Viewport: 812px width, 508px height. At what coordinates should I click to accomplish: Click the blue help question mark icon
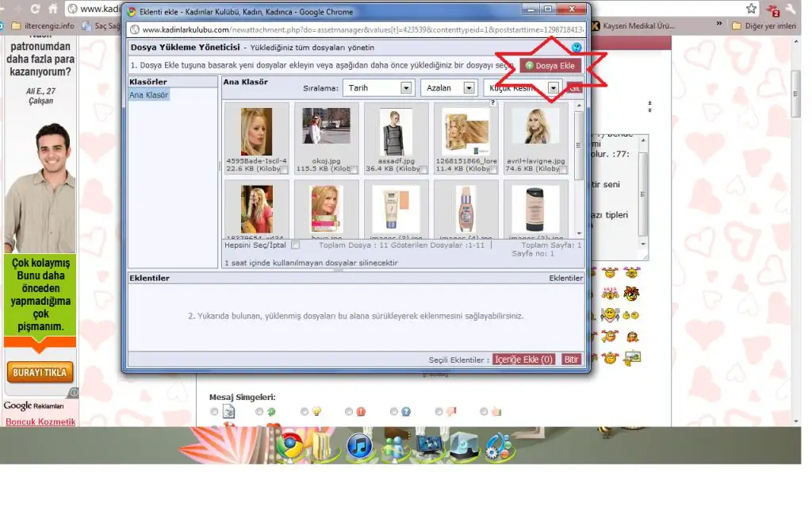coord(576,48)
